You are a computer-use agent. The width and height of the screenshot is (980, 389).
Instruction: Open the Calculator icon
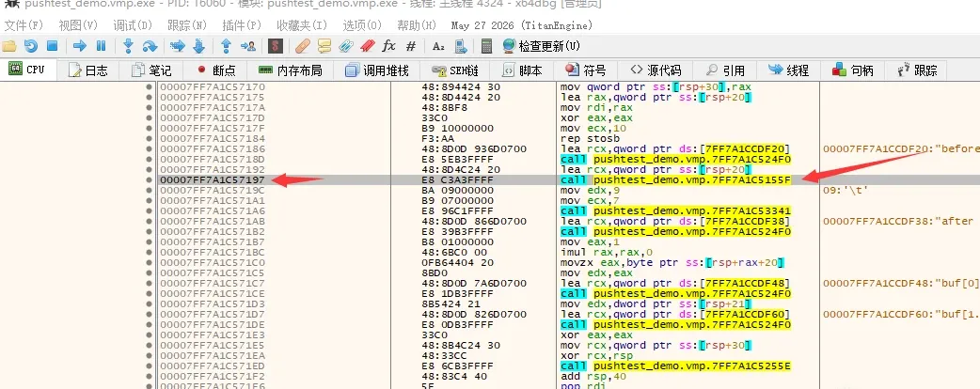487,46
